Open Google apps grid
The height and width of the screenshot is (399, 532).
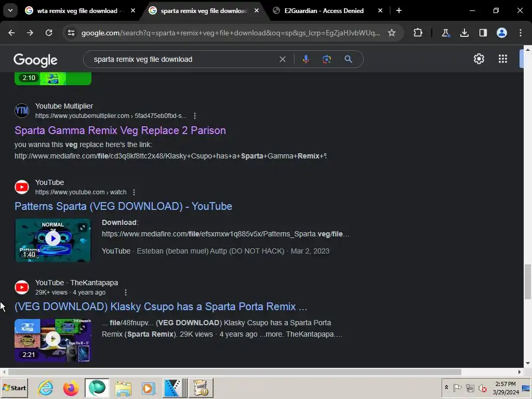(503, 59)
